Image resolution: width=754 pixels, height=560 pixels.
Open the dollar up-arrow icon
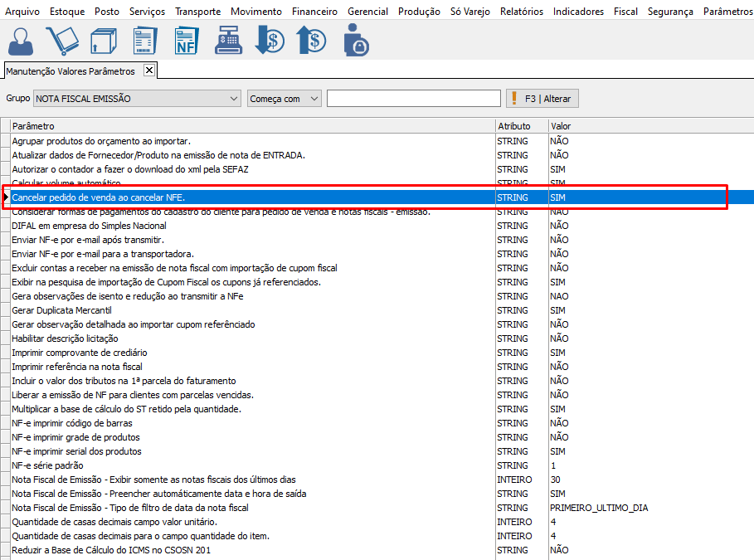pyautogui.click(x=313, y=40)
